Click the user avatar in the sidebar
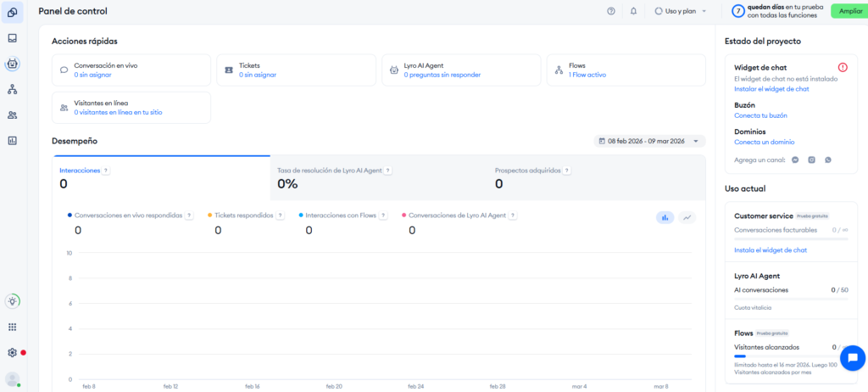Image resolution: width=868 pixels, height=392 pixels. click(12, 378)
